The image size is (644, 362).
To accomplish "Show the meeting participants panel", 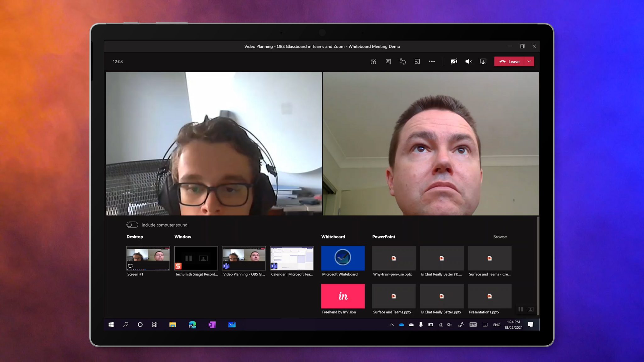I will (x=373, y=62).
